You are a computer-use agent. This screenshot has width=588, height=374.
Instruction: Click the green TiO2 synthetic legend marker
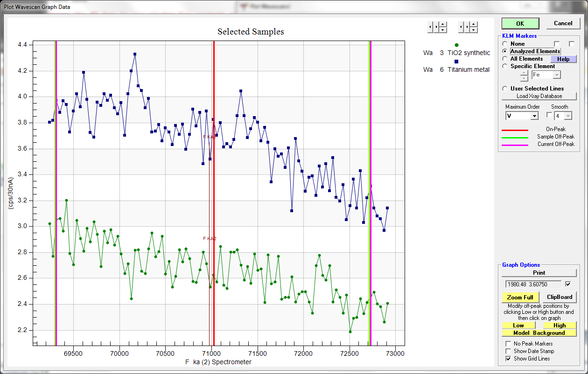(x=456, y=45)
